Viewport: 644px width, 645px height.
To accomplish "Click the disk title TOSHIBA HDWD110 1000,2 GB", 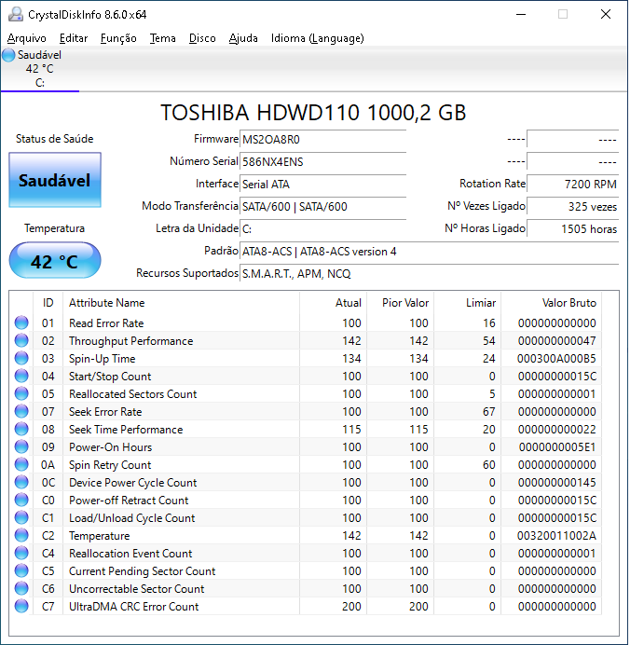I will point(313,112).
